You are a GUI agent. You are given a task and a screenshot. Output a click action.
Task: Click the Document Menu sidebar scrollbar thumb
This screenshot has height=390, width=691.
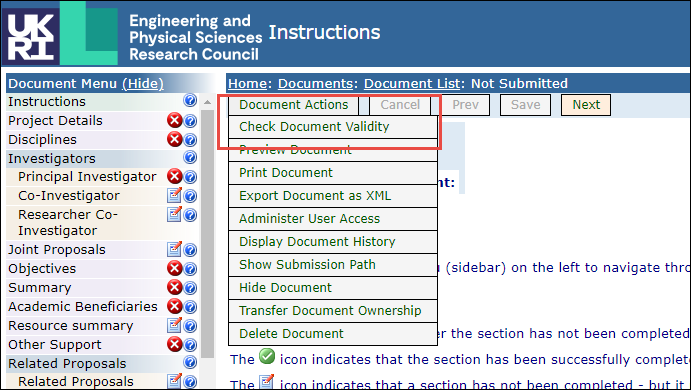[x=207, y=234]
